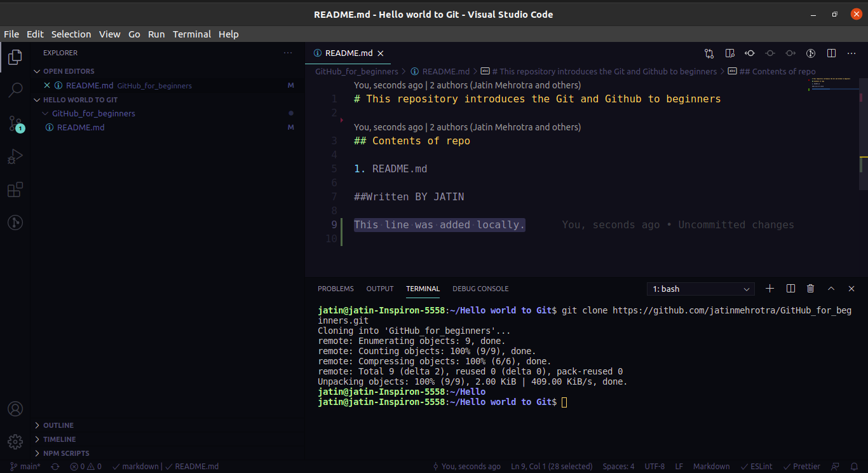Viewport: 868px width, 473px height.
Task: Open Source Control view with 1 change
Action: click(x=15, y=123)
